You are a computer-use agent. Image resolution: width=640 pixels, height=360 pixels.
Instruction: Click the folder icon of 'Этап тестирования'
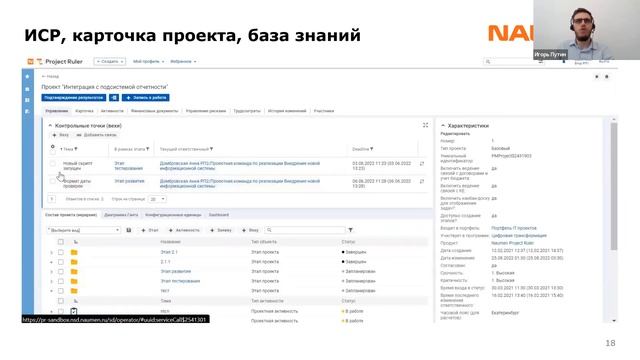pos(74,281)
